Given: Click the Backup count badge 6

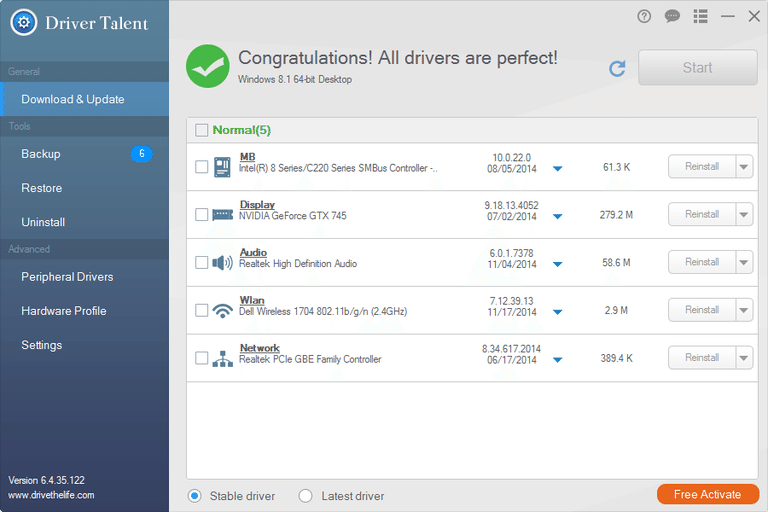Looking at the screenshot, I should 142,154.
